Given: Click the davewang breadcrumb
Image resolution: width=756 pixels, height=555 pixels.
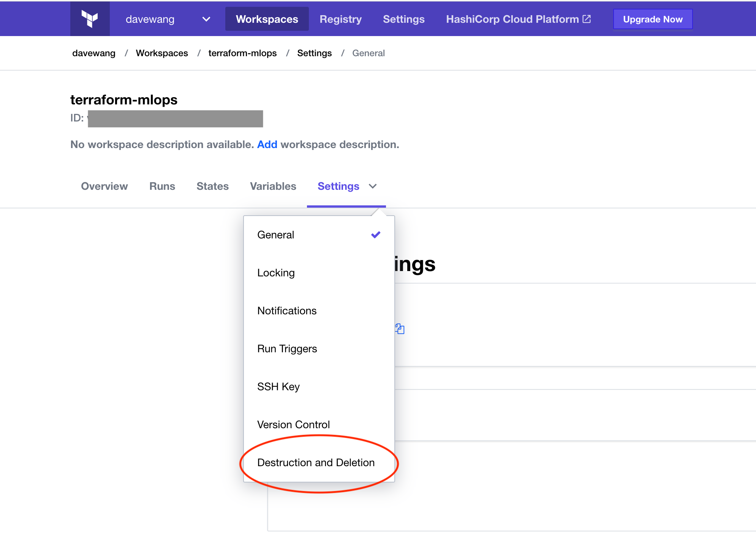Looking at the screenshot, I should [x=94, y=53].
